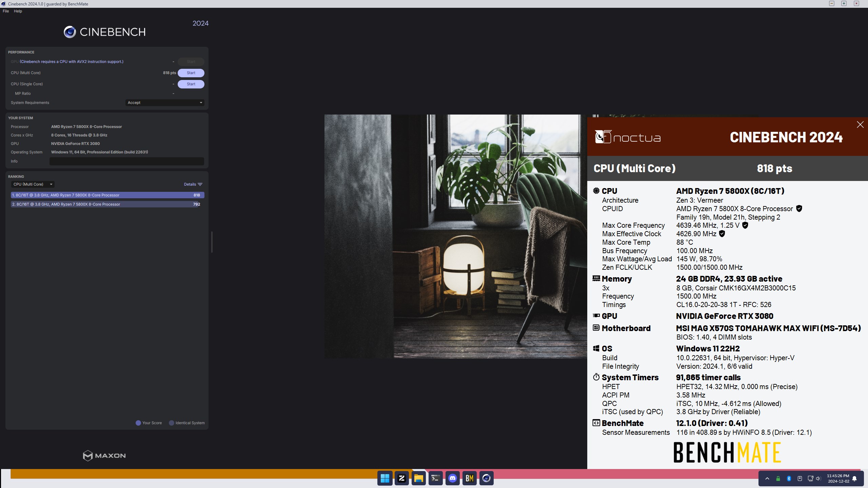Start the CPU (Multi Core) benchmark
Viewport: 868px width, 488px height.
191,73
